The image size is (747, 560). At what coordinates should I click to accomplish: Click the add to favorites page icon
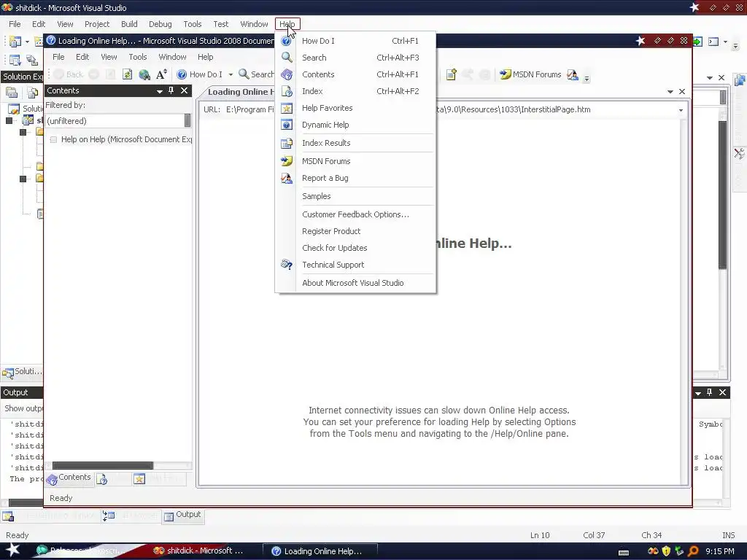coord(451,74)
